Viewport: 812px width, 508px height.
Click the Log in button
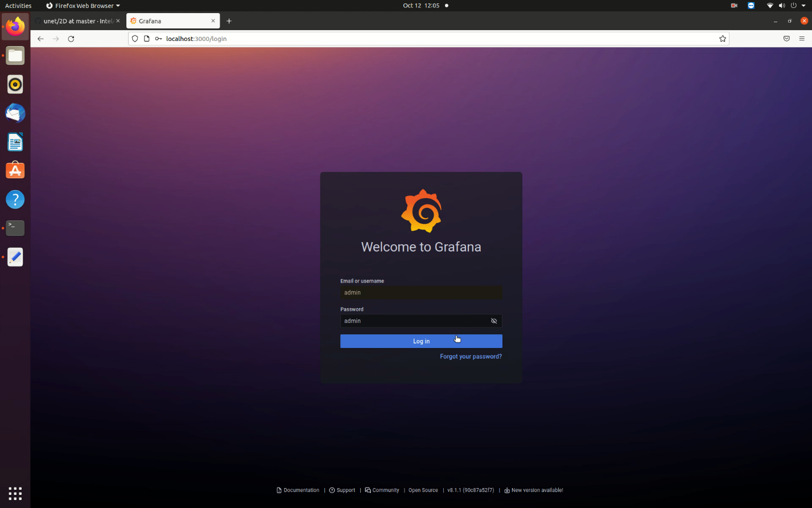point(421,341)
